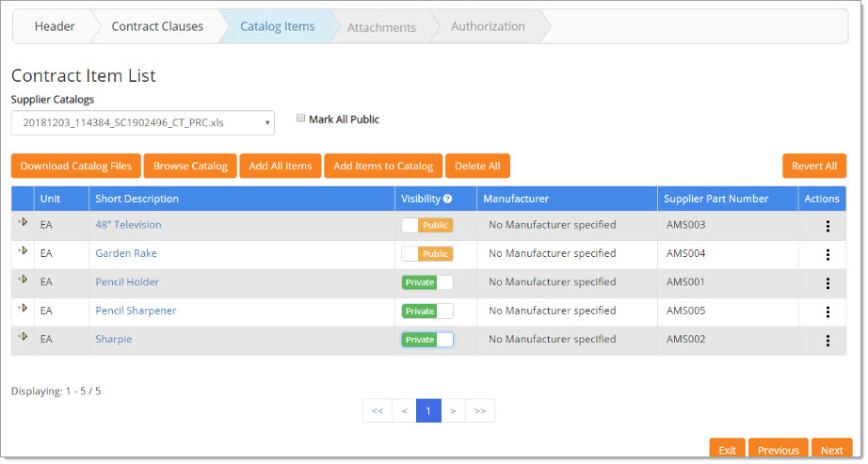Toggle 48" Television visibility from Public
The height and width of the screenshot is (464, 868).
coord(426,226)
